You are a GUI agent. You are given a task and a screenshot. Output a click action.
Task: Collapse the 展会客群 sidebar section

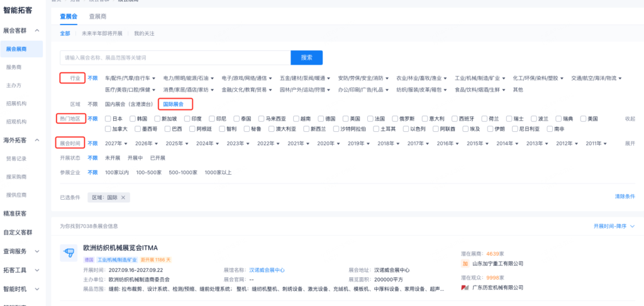click(37, 30)
